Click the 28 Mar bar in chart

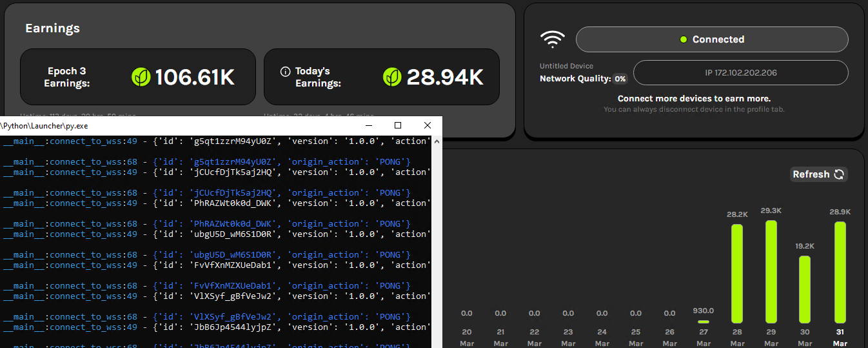(737, 274)
